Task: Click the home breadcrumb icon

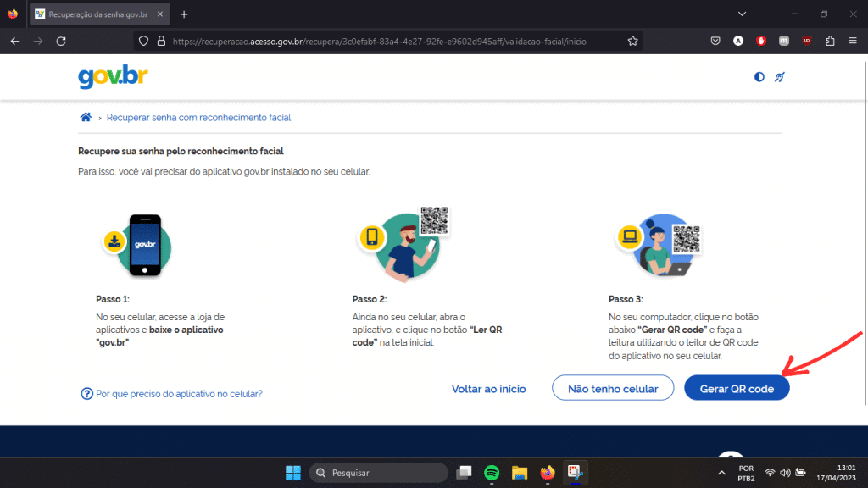Action: point(86,117)
